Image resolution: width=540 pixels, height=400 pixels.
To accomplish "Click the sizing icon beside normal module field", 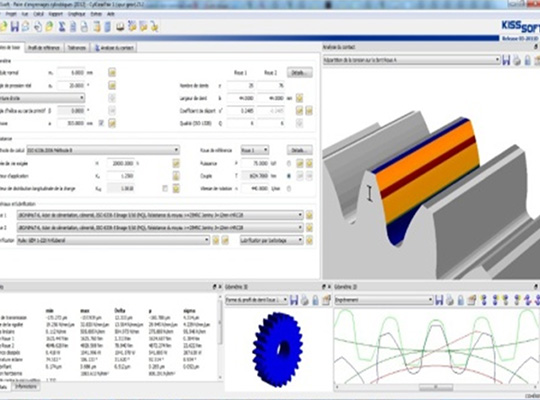I will [112, 72].
